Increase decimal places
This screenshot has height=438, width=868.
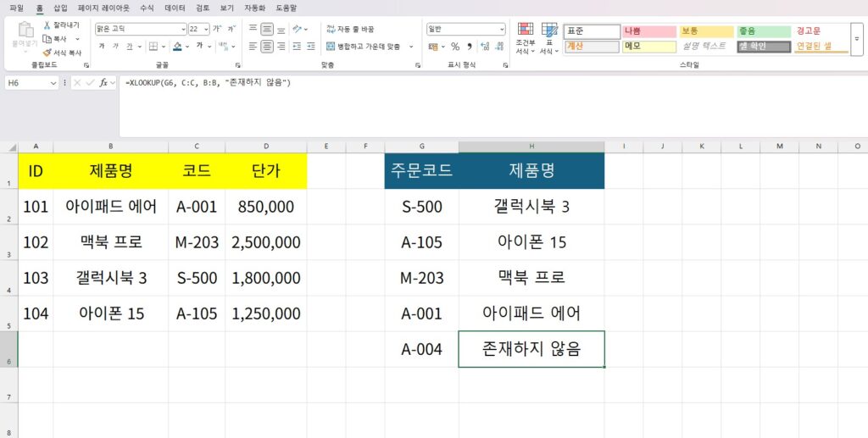point(485,47)
